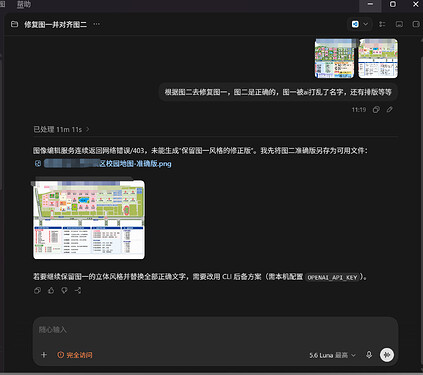Share the assistant response
423x375 pixels.
coord(78,291)
